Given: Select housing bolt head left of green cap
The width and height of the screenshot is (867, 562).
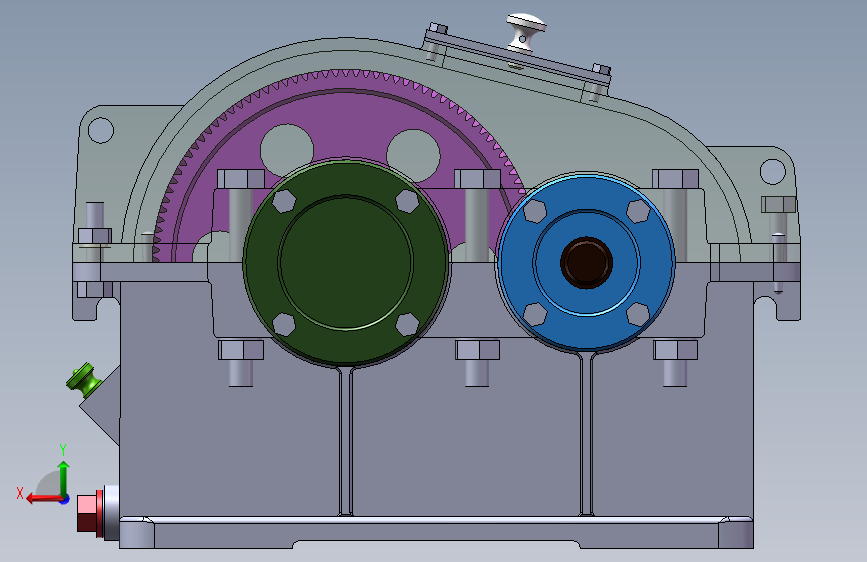Looking at the screenshot, I should 241,179.
